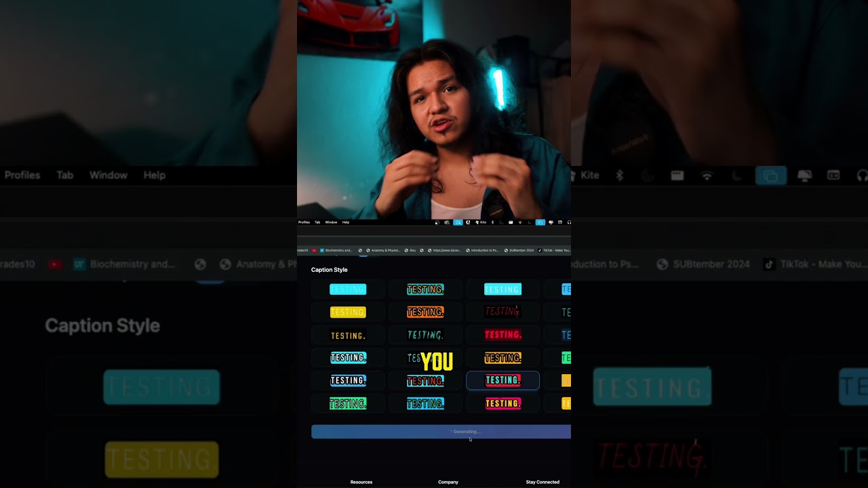Open the Profiles menu in the menu bar

pyautogui.click(x=304, y=222)
